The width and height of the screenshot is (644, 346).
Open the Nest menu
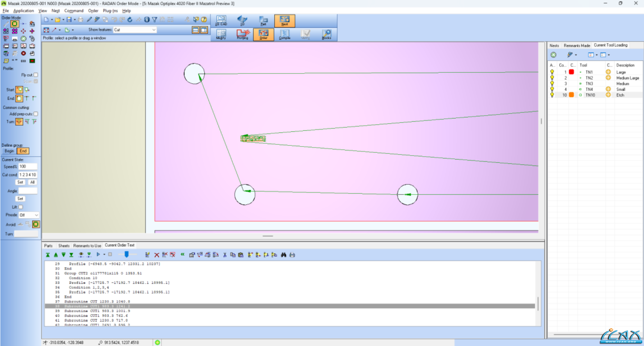coord(56,11)
